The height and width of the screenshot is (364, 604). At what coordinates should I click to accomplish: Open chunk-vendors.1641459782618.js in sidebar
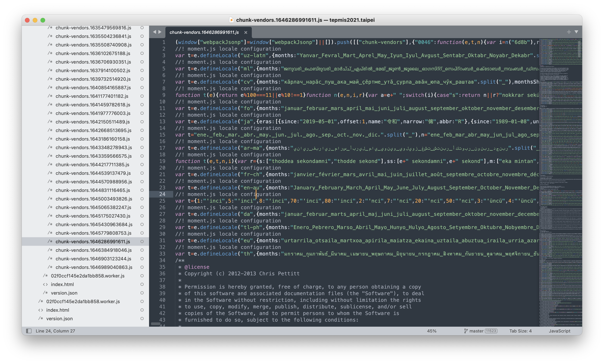pyautogui.click(x=93, y=105)
